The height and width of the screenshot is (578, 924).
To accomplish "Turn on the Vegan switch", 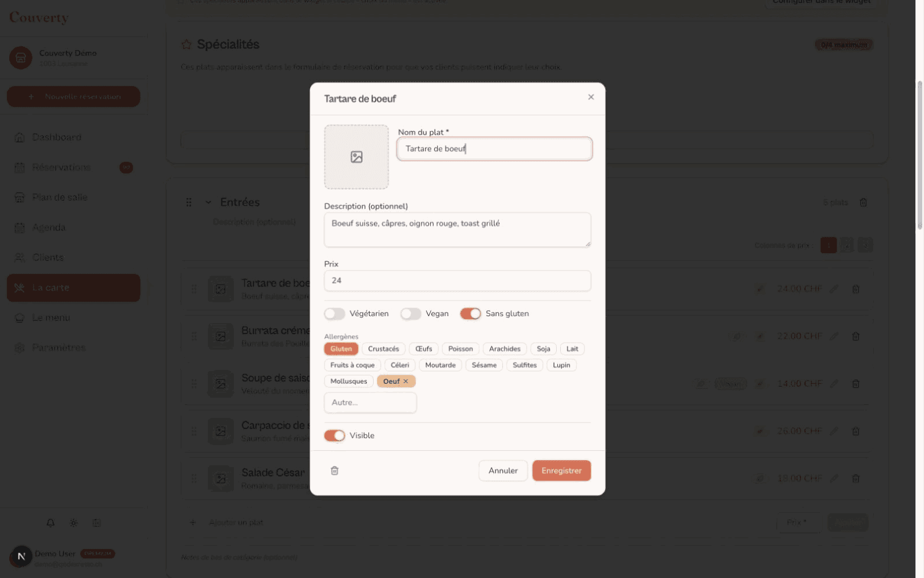I will pyautogui.click(x=411, y=314).
